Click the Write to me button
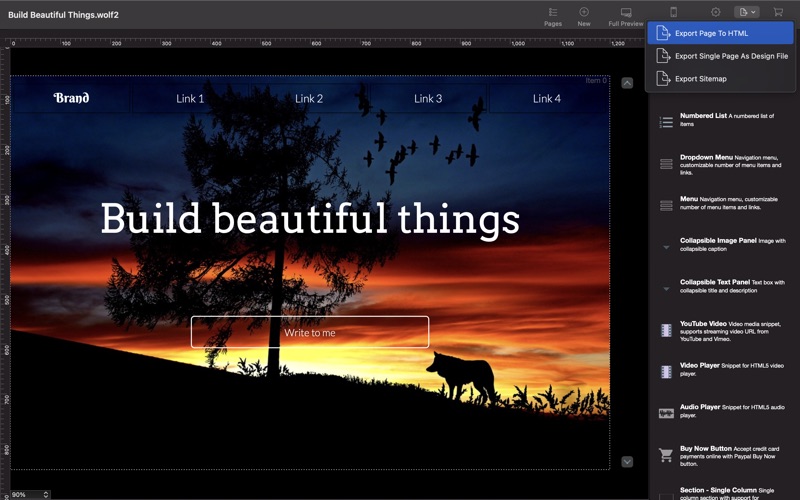The width and height of the screenshot is (800, 500). pos(310,332)
